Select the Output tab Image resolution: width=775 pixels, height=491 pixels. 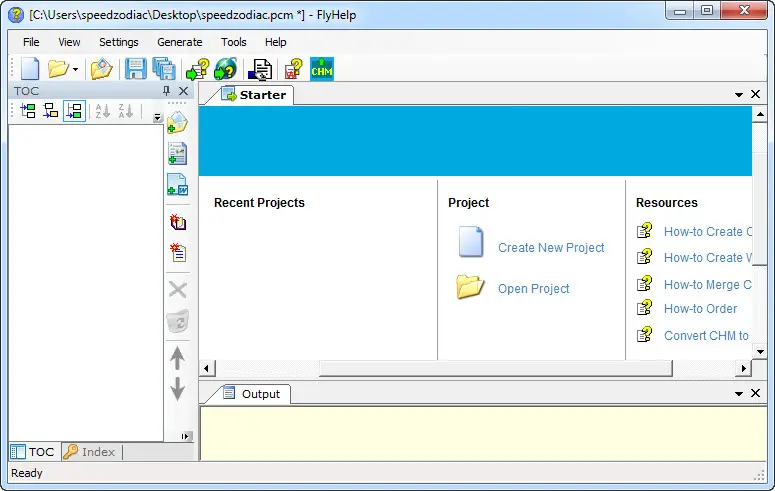252,394
